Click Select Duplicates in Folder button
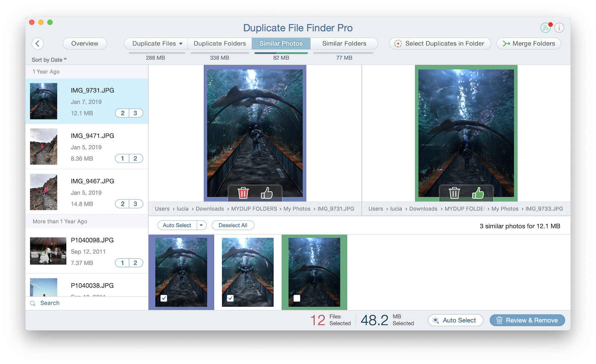Viewport: 596px width, 364px height. point(440,44)
